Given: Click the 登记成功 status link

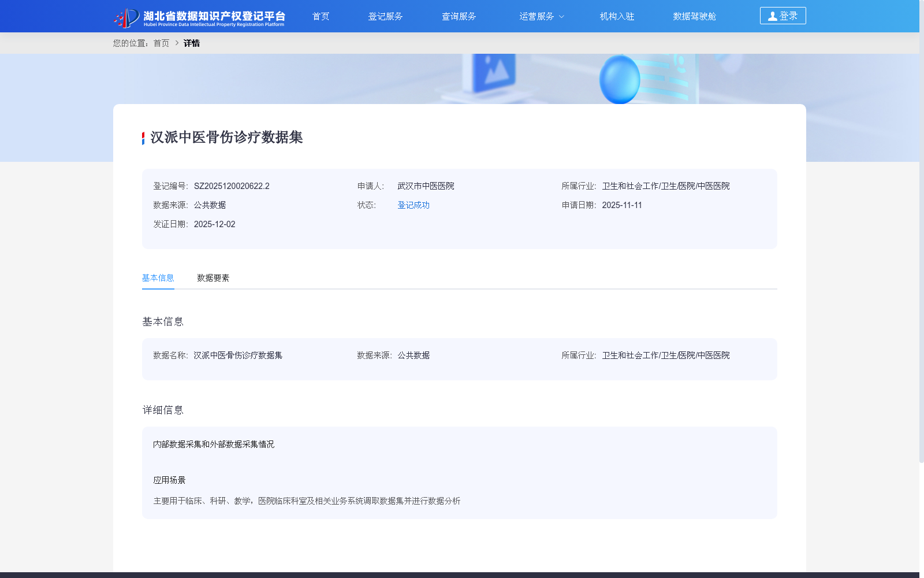Looking at the screenshot, I should [413, 205].
